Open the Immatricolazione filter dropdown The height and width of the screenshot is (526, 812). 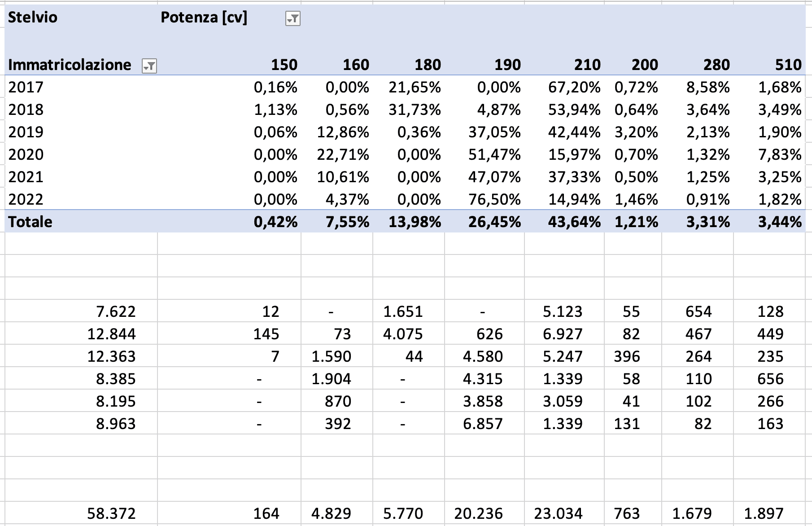pyautogui.click(x=149, y=66)
